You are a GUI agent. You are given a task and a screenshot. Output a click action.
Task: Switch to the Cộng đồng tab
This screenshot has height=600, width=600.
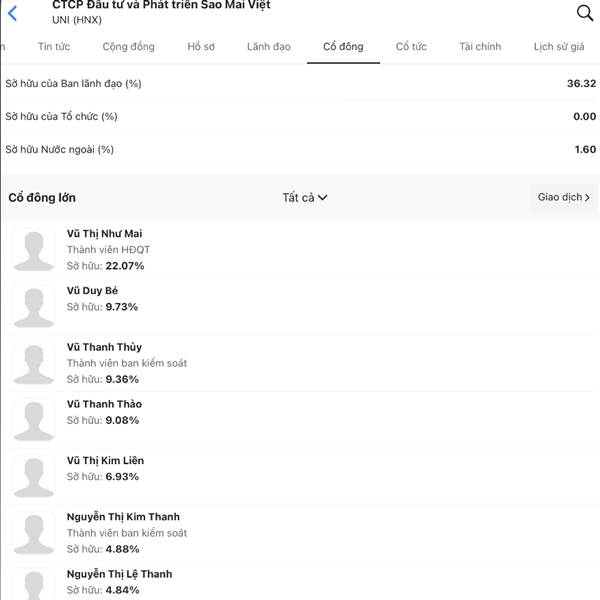point(129,47)
